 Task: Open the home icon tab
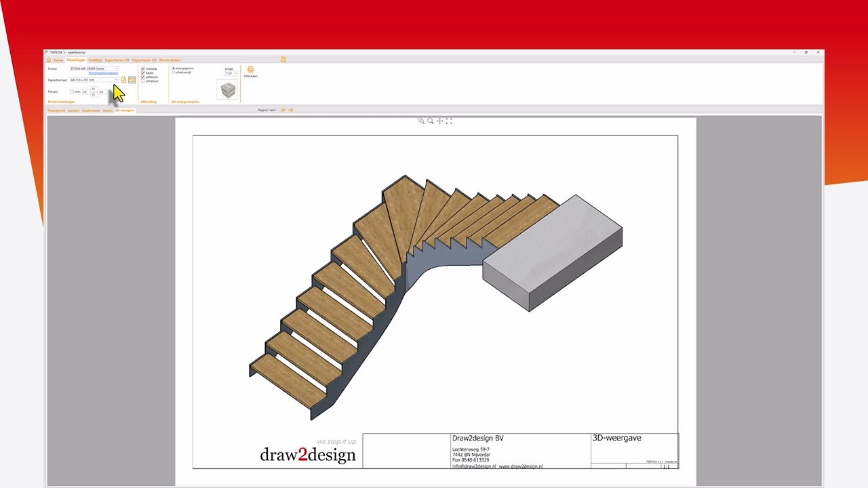[x=49, y=60]
